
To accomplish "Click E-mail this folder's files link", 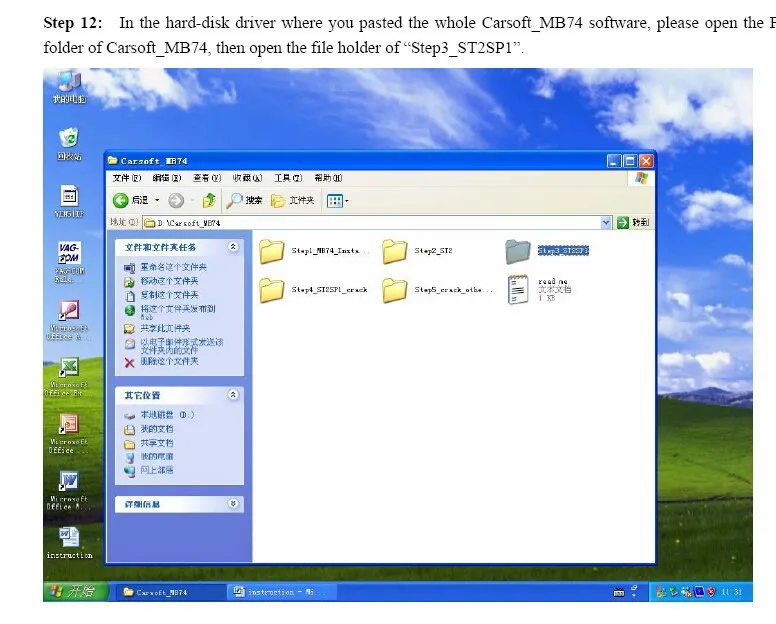I will point(174,345).
